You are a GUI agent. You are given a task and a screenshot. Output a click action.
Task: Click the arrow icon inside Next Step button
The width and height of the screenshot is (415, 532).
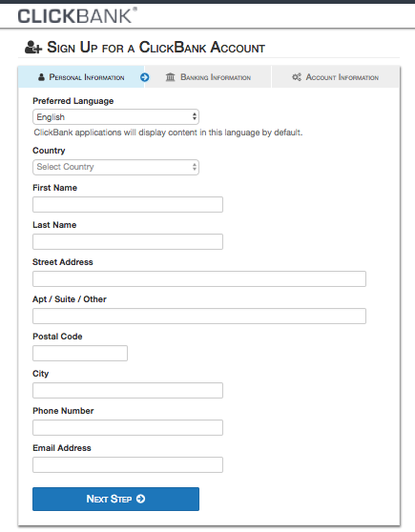[x=140, y=499]
